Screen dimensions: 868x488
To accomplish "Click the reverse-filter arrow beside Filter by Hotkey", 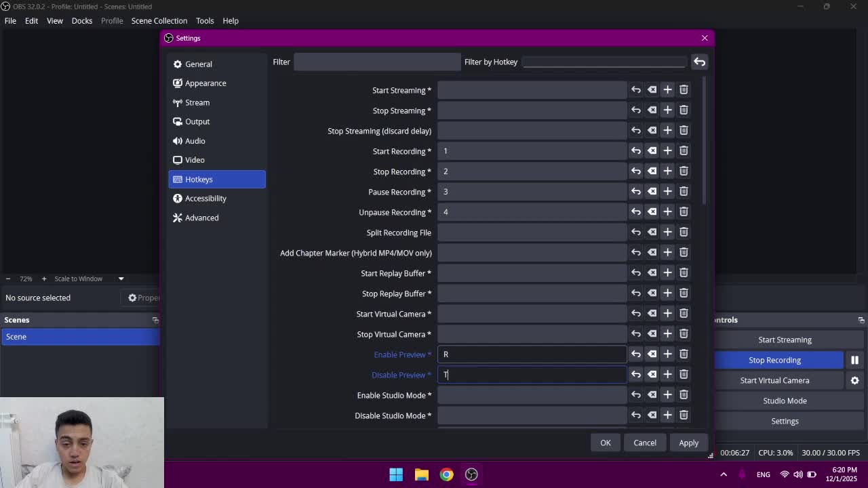I will coord(699,62).
